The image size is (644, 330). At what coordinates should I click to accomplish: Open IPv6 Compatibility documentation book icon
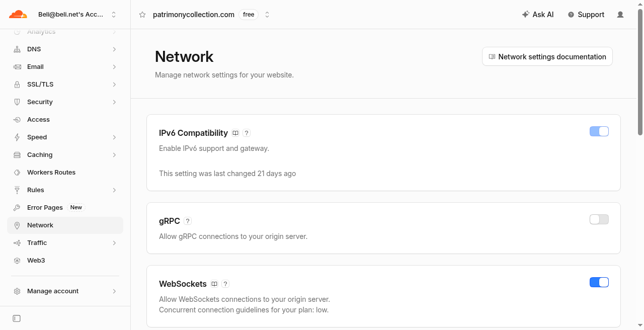click(x=235, y=133)
